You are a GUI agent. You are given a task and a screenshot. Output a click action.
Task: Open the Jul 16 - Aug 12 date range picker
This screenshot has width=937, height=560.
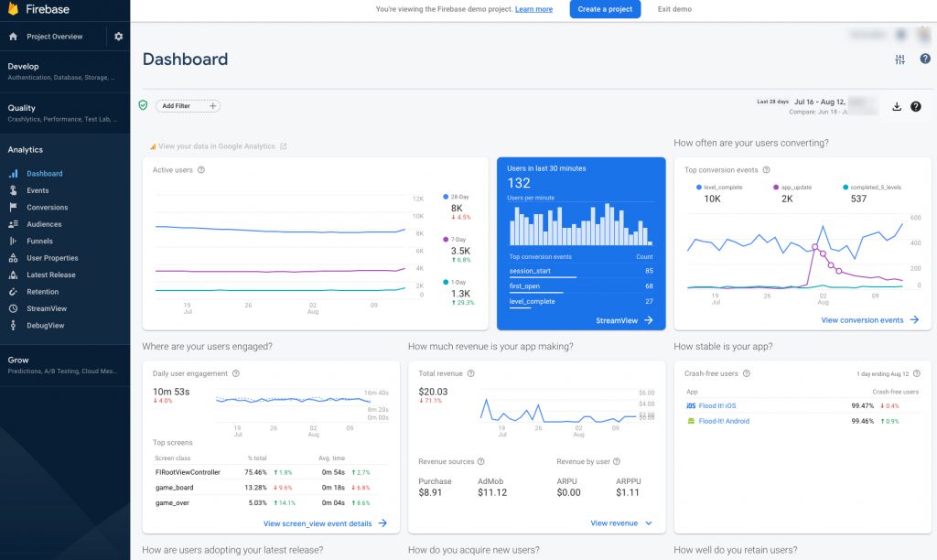click(x=820, y=102)
